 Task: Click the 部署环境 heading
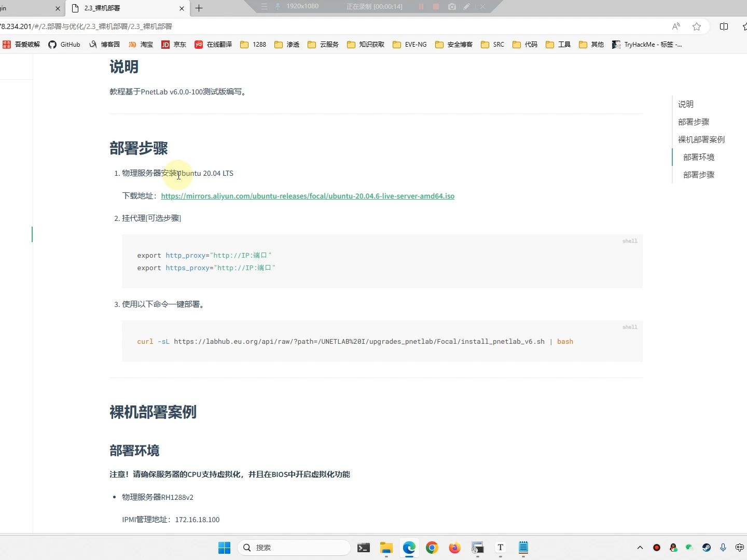[134, 451]
